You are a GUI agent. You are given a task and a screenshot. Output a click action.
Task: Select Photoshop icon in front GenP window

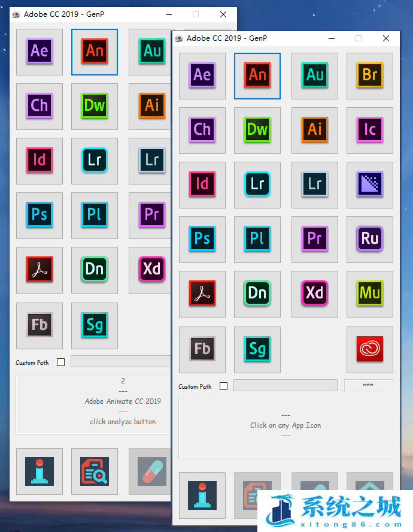click(x=202, y=240)
